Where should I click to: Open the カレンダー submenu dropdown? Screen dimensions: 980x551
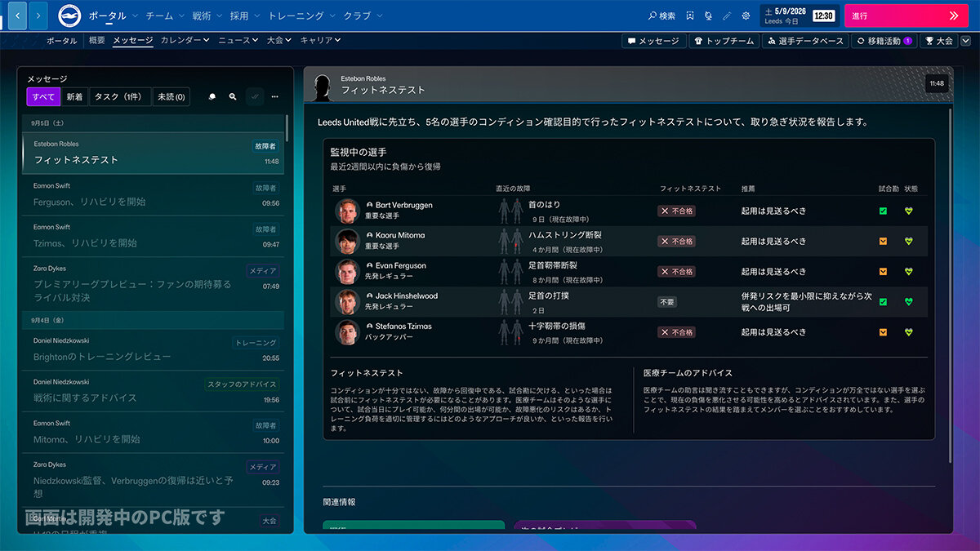click(185, 40)
